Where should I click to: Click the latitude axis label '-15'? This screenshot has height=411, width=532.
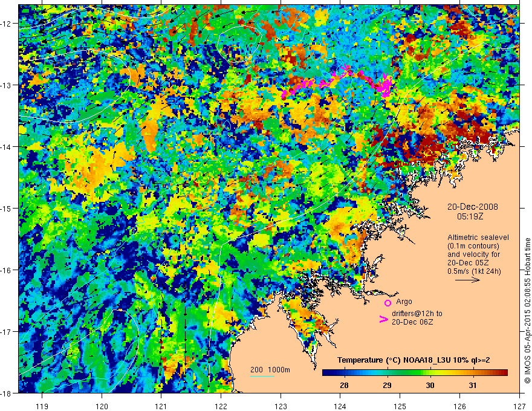coord(7,208)
